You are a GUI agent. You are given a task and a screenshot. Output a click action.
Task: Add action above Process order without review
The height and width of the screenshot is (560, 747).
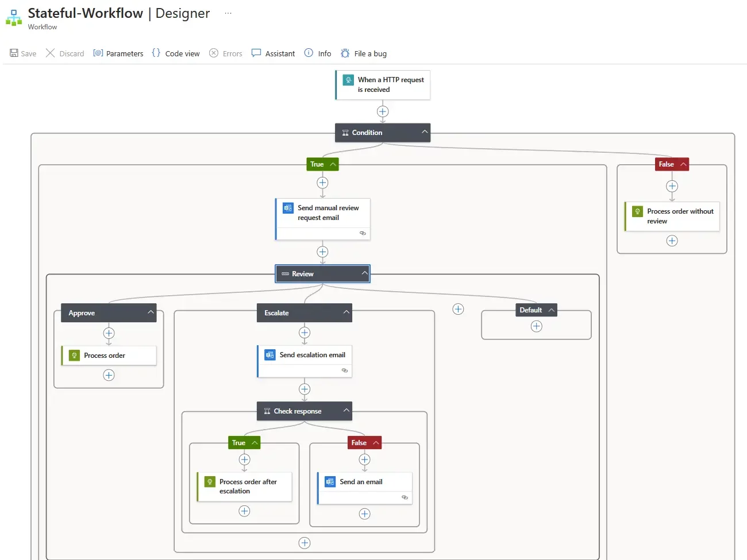(672, 186)
